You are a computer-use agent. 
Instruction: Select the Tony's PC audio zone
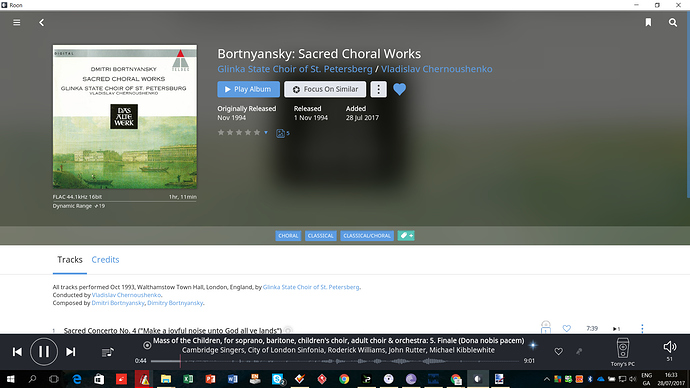pos(623,352)
